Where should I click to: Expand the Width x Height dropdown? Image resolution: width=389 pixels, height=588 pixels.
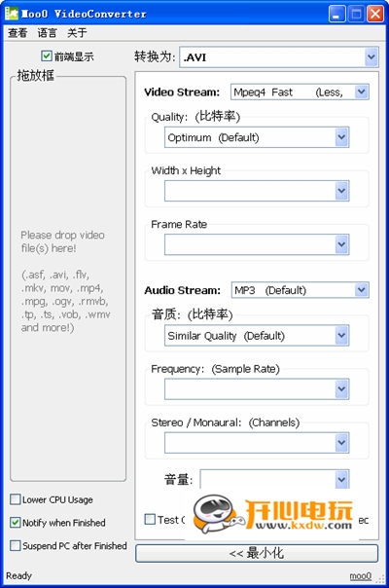tap(257, 191)
